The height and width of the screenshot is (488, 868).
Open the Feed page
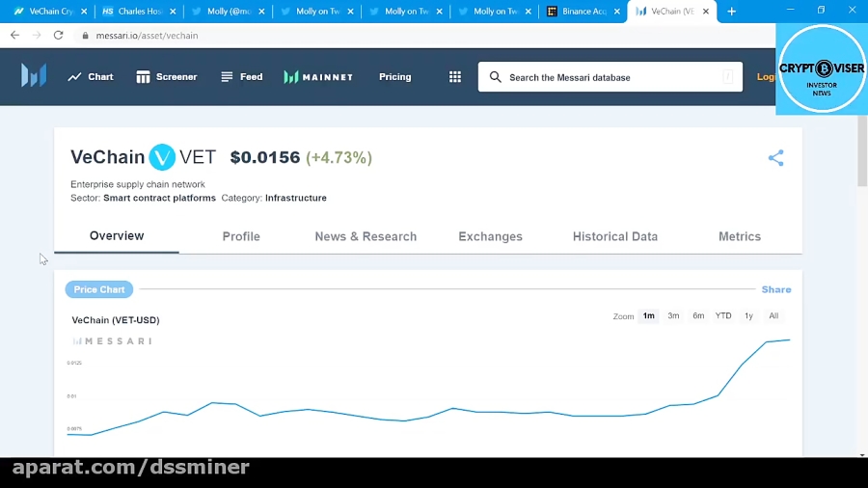pyautogui.click(x=242, y=77)
